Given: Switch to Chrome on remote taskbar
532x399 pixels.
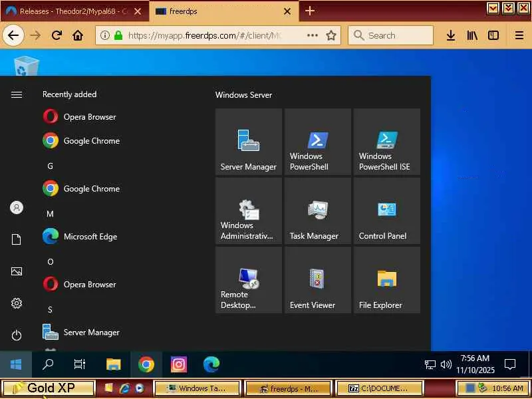Looking at the screenshot, I should [146, 364].
